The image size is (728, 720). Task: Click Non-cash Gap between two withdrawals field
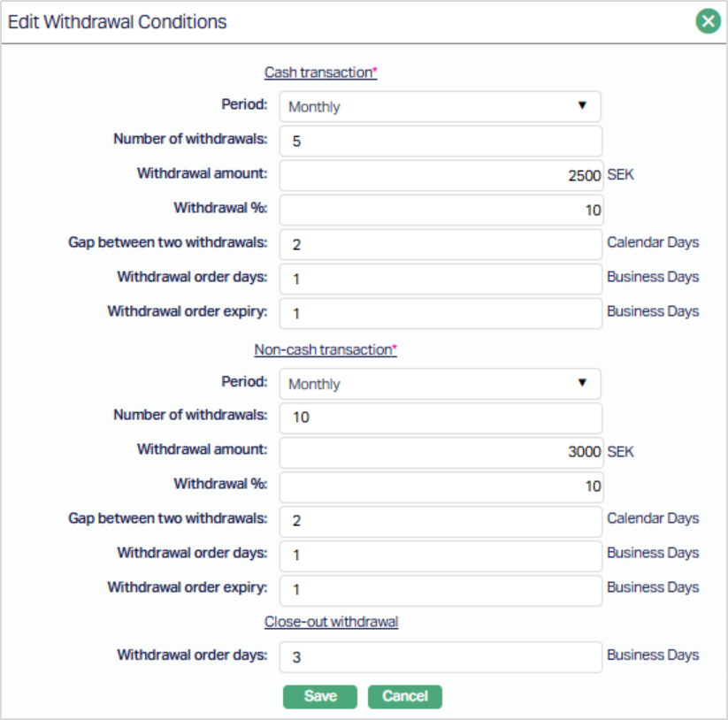[x=440, y=521]
